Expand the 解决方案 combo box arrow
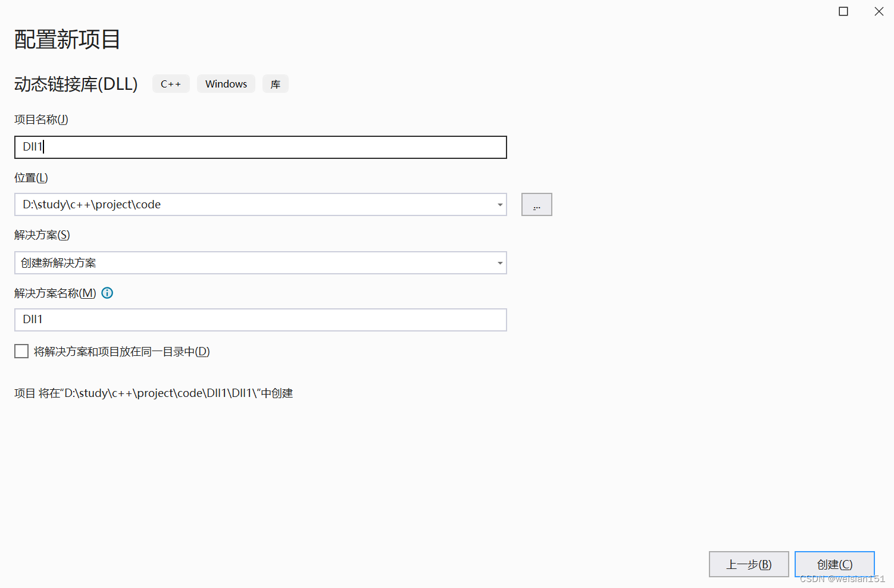Screen dimensions: 894x588 tap(500, 263)
